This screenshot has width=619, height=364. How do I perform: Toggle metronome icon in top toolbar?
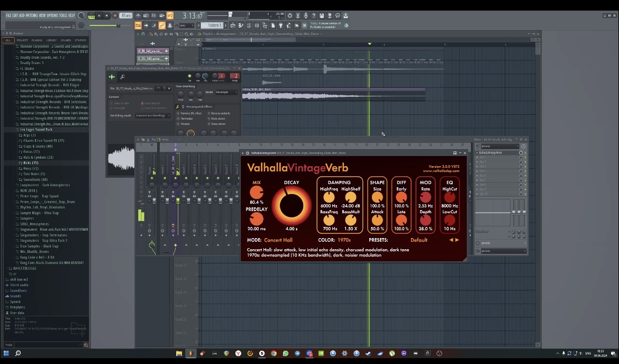(x=138, y=15)
